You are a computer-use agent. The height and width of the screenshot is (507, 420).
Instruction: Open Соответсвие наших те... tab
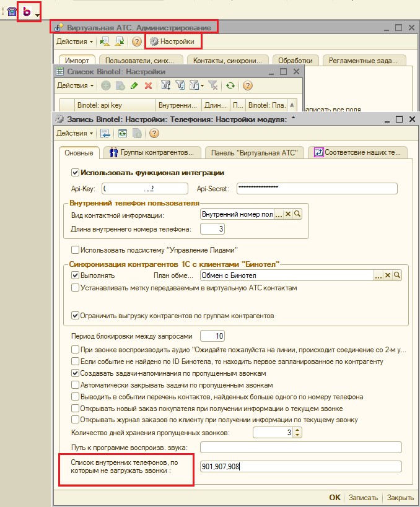pyautogui.click(x=357, y=153)
